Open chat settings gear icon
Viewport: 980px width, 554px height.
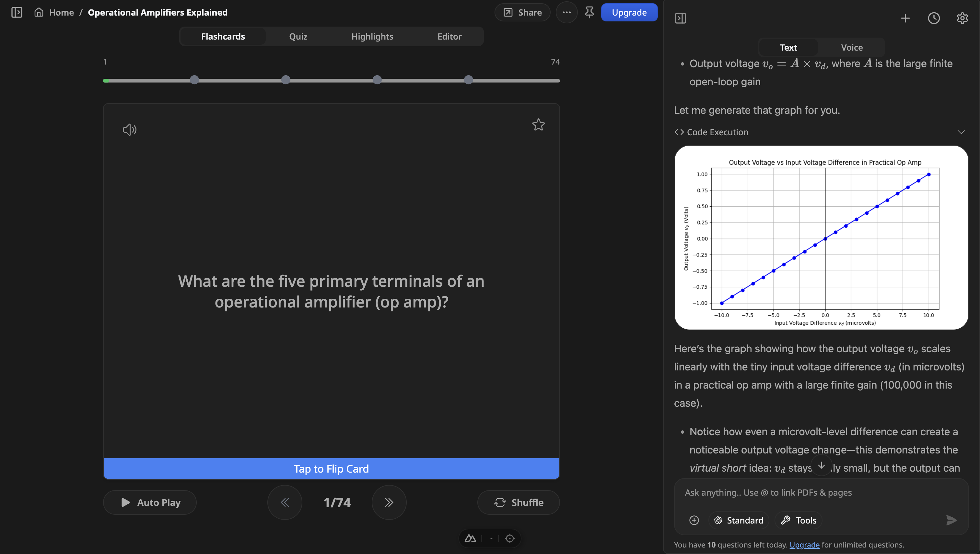pos(962,18)
